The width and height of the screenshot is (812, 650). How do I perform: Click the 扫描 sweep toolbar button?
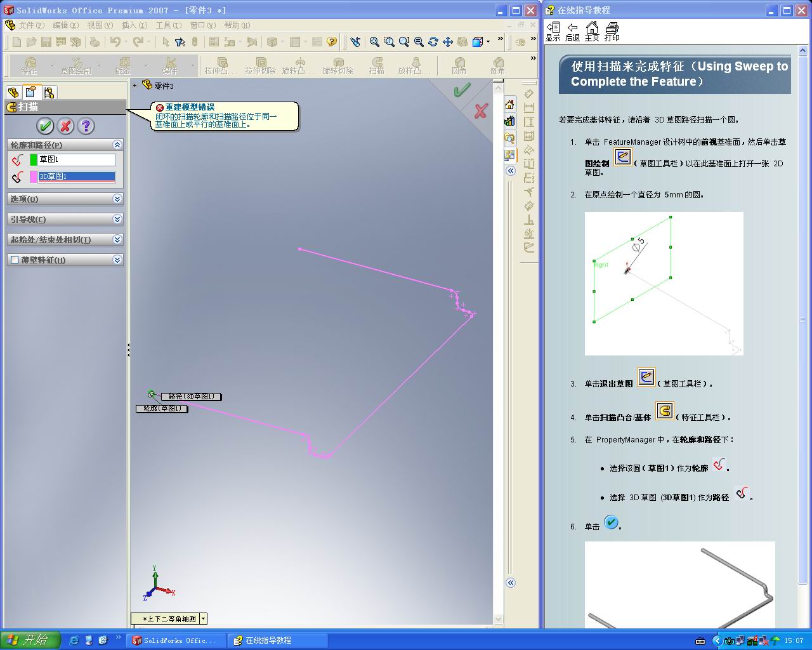pyautogui.click(x=377, y=65)
